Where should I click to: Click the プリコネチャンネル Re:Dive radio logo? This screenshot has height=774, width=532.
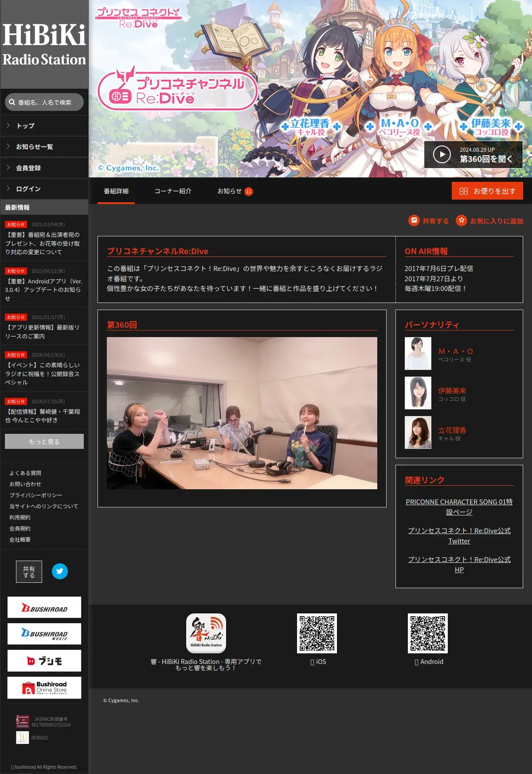(x=178, y=88)
